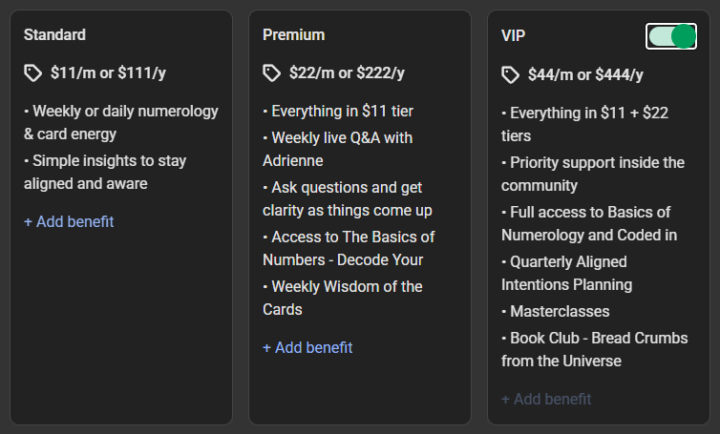Click the price tag icon on Premium card
This screenshot has height=434, width=720.
(272, 73)
